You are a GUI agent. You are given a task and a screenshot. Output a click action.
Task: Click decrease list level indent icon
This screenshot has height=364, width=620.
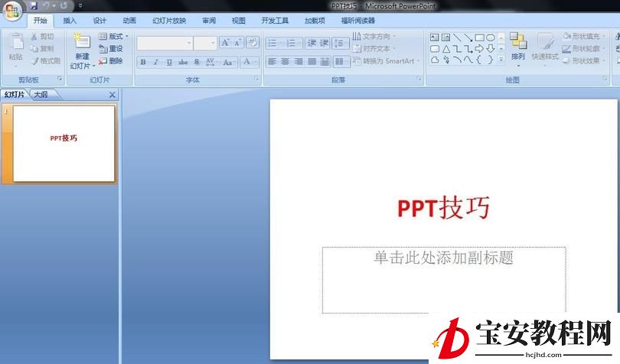(x=312, y=43)
